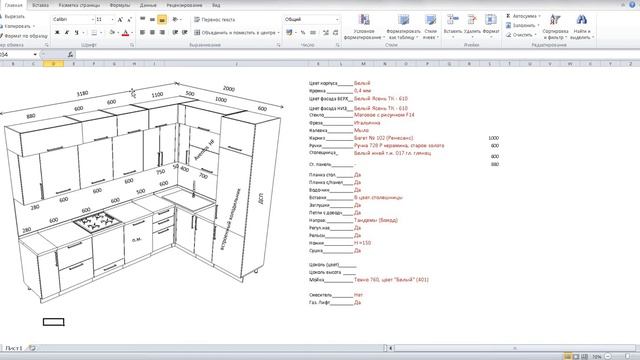Open the Условное форматирование menu icon
This screenshot has width=640, height=360.
[364, 20]
